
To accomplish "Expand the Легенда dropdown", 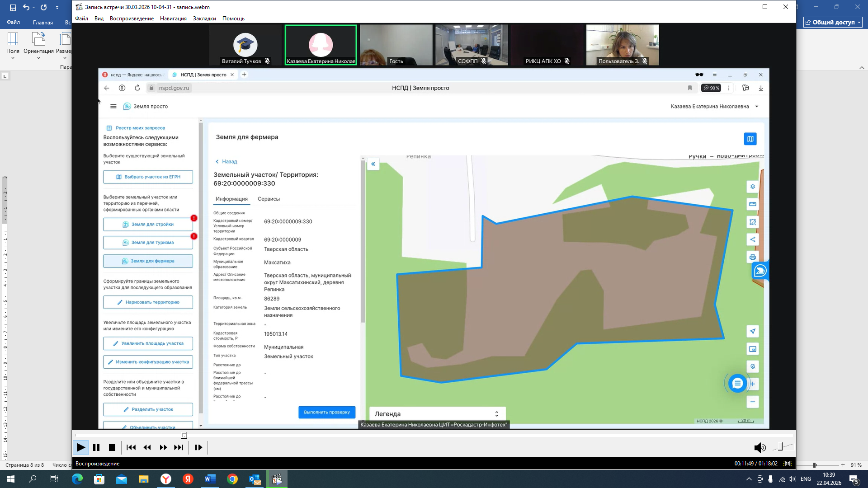I will pos(437,414).
